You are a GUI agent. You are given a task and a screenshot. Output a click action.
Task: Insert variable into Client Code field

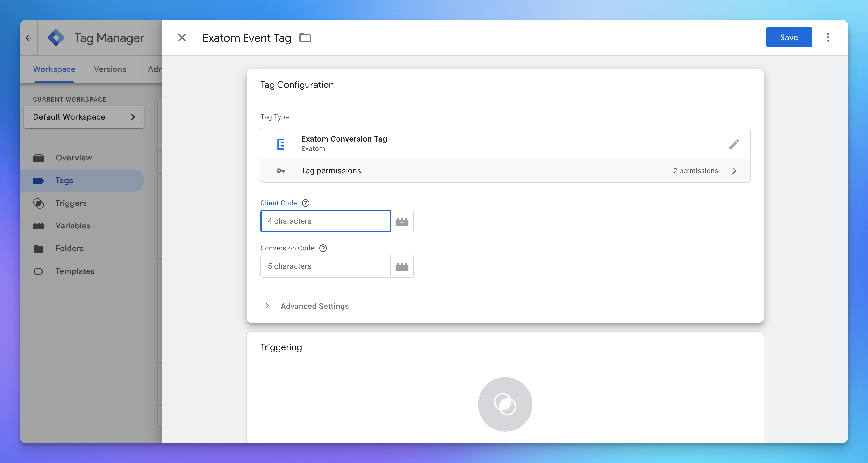(402, 221)
